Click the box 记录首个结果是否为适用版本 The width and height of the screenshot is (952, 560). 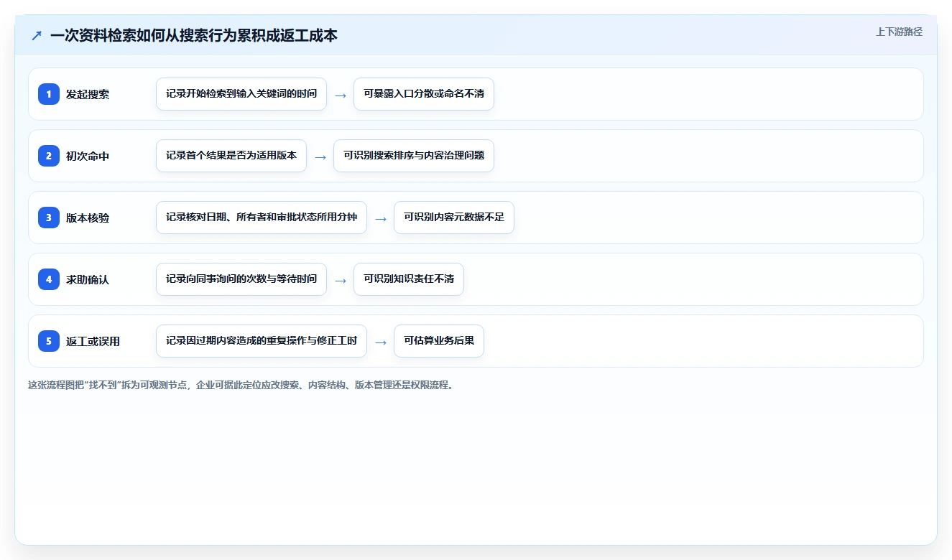click(x=231, y=156)
